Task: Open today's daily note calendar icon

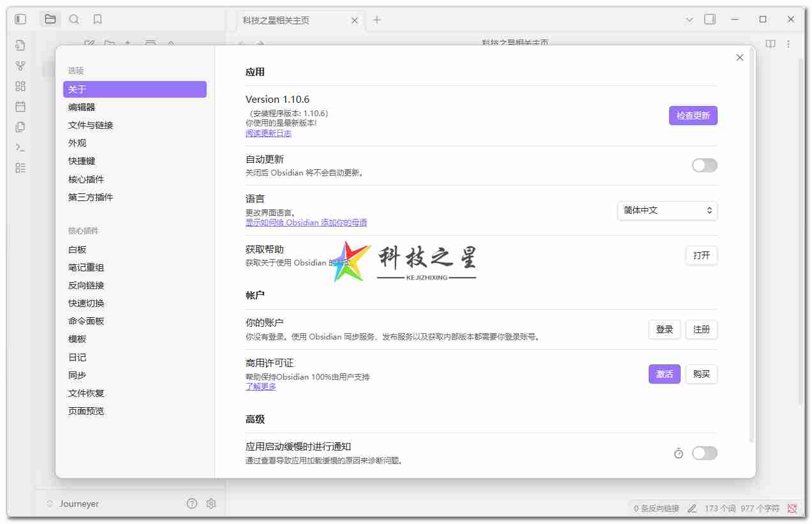Action: [20, 107]
